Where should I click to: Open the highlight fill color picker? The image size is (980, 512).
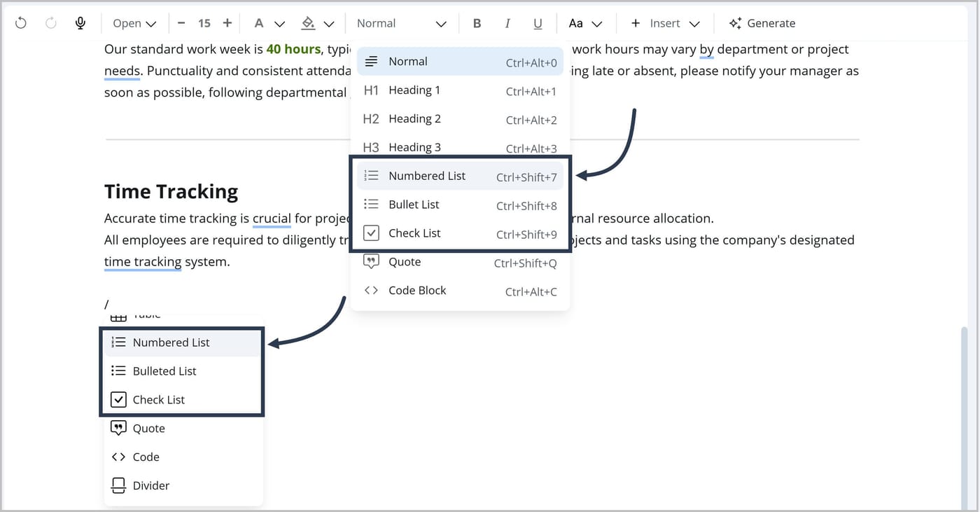coord(317,23)
